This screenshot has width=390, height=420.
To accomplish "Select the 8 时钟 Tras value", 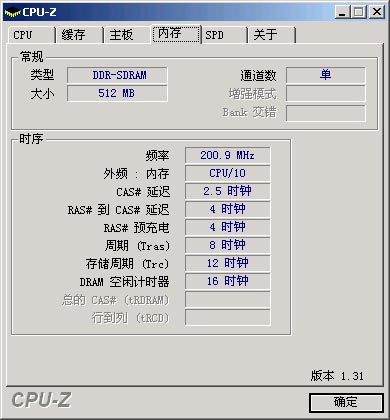I will (x=227, y=245).
